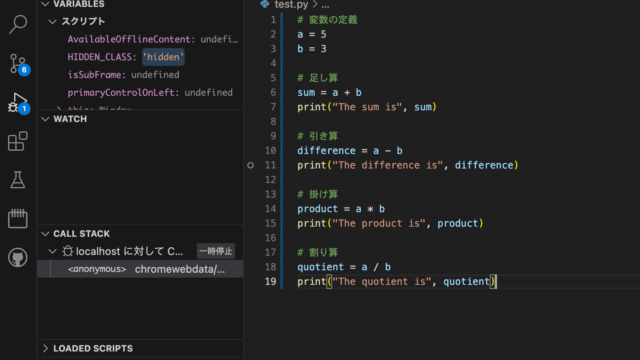Click the print quotient statement on line 19

(396, 282)
